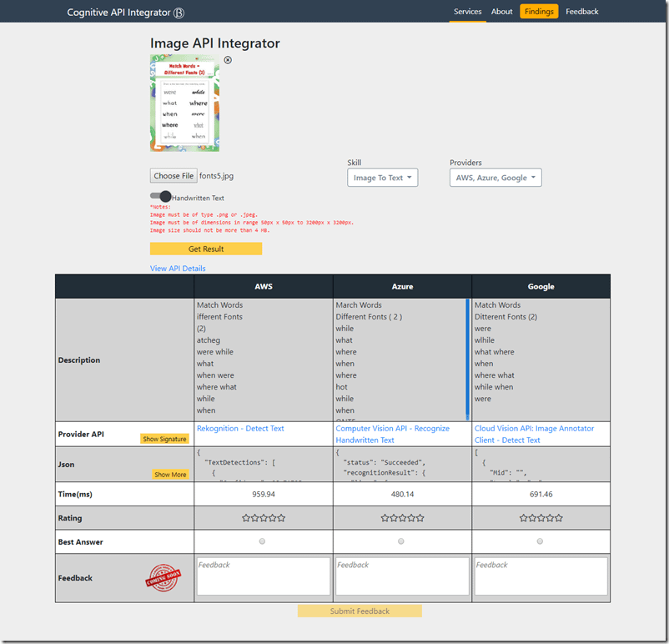
Task: Open the View API Details link
Action: coord(178,269)
